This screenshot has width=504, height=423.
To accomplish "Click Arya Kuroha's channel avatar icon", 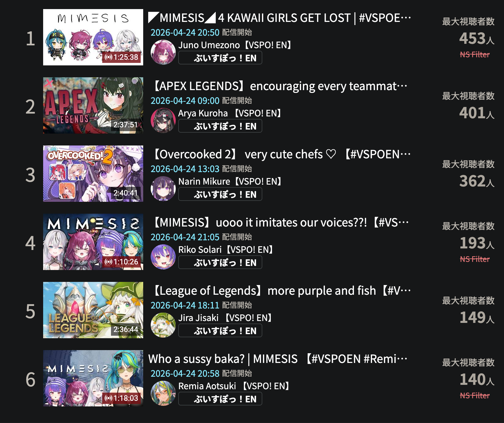I will click(163, 120).
